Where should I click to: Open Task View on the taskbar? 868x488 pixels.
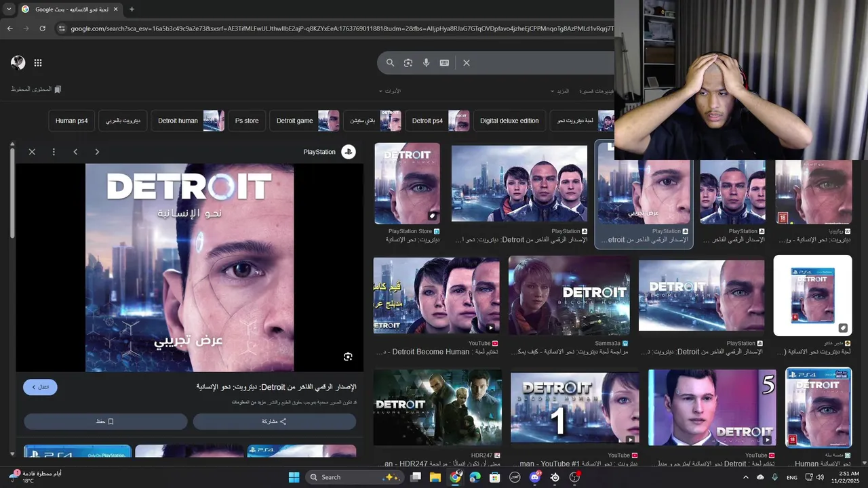(416, 477)
